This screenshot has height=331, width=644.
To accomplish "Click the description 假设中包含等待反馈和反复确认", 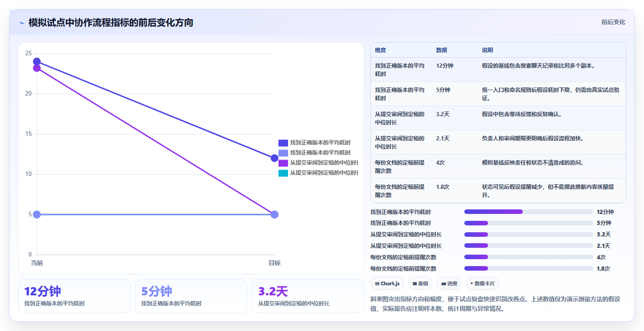I will pos(522,114).
